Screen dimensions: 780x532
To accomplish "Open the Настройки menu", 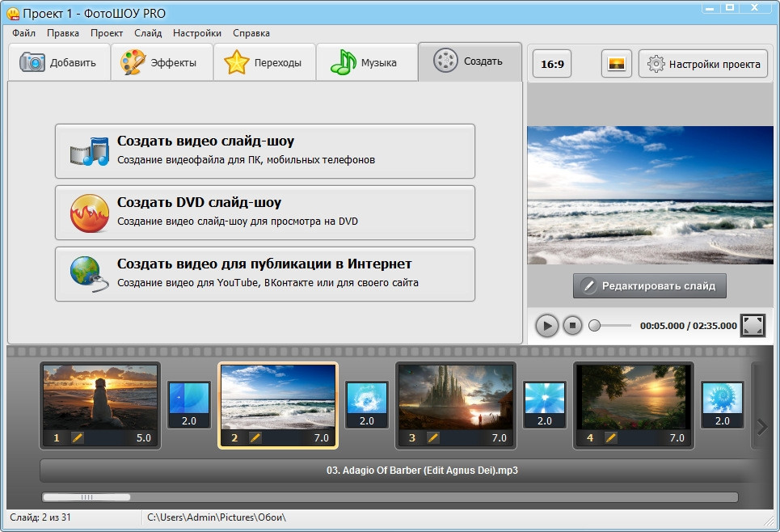I will (x=197, y=33).
